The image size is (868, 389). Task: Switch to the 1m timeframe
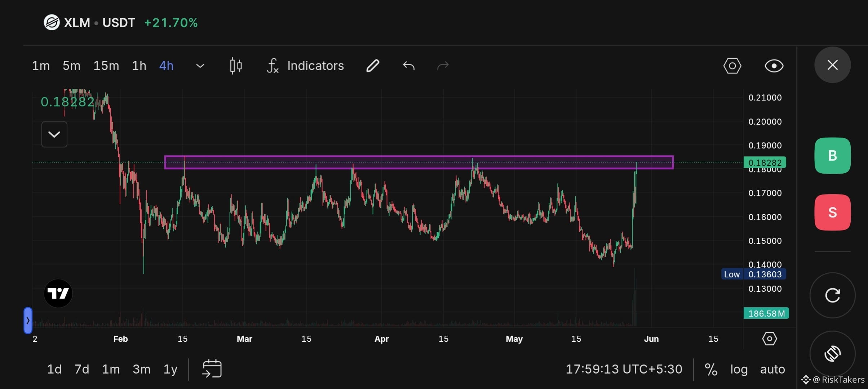(41, 66)
